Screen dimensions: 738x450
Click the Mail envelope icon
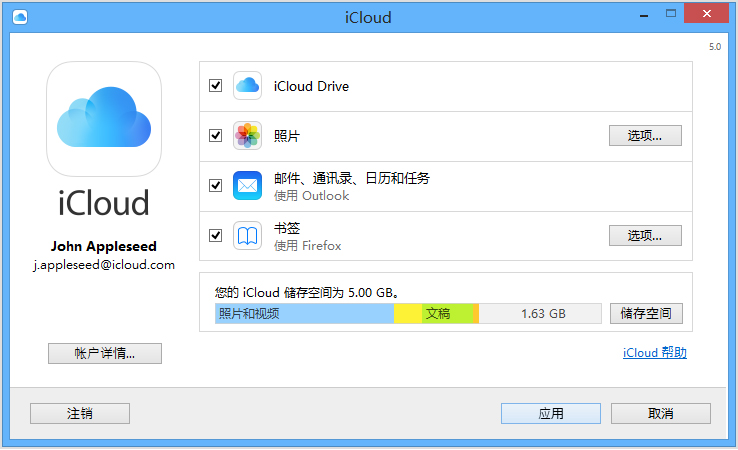[x=247, y=185]
